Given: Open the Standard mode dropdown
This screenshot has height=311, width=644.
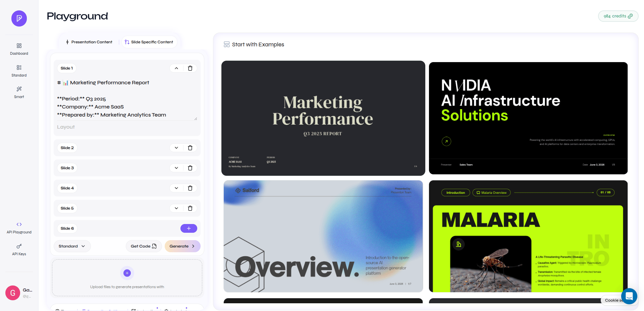Looking at the screenshot, I should 72,246.
